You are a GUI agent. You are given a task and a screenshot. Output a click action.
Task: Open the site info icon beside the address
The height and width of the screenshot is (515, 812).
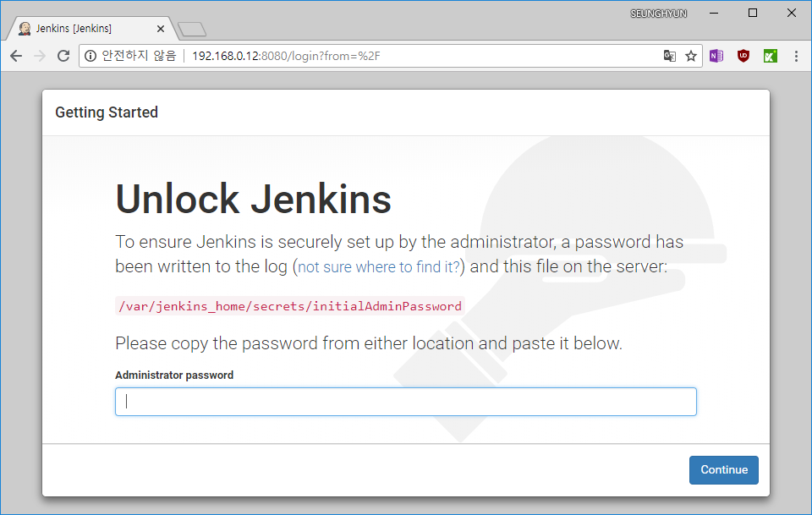coord(91,56)
